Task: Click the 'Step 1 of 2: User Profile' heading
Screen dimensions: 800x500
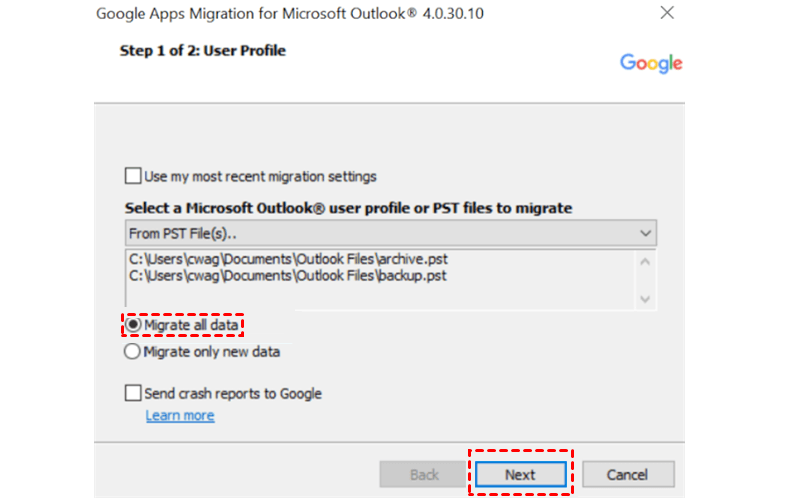Action: pos(203,50)
